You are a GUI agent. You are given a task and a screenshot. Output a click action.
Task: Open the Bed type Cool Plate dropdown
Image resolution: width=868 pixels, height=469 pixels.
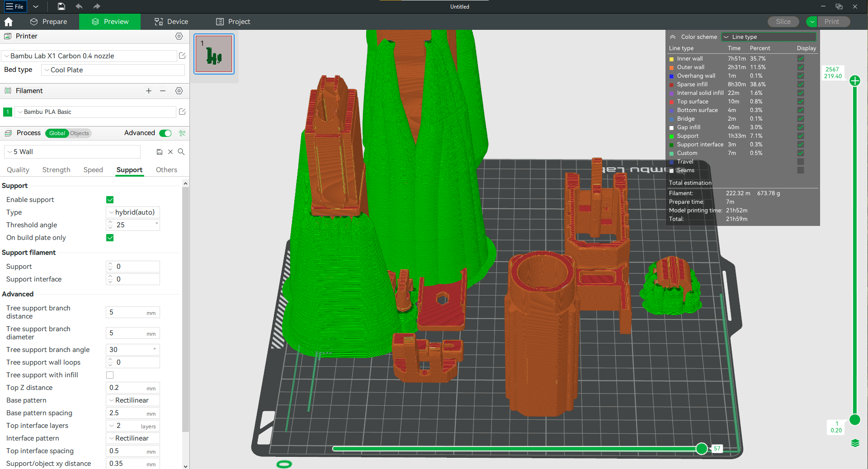click(113, 70)
